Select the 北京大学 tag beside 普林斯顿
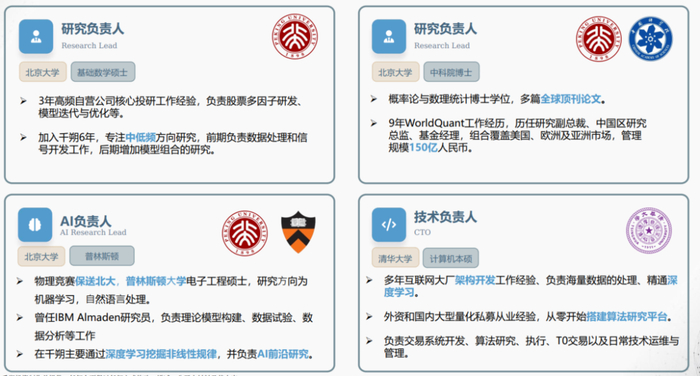Image resolution: width=700 pixels, height=376 pixels. pos(42,256)
